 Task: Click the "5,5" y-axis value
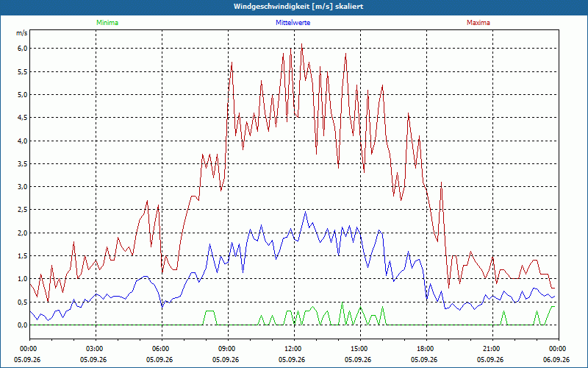coord(23,71)
